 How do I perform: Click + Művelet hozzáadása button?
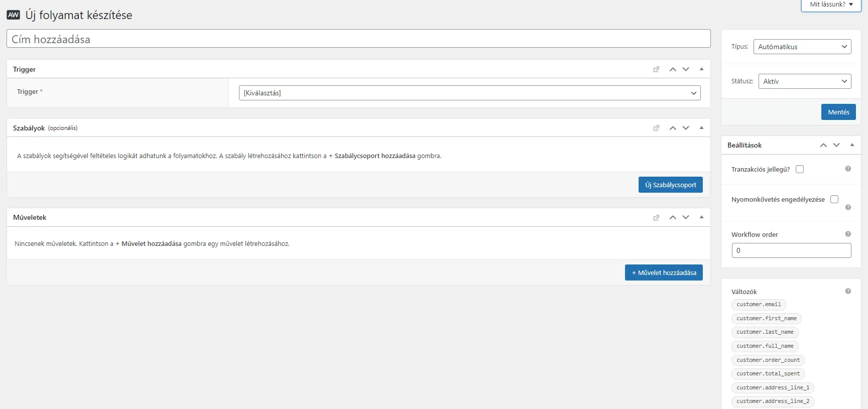click(664, 272)
